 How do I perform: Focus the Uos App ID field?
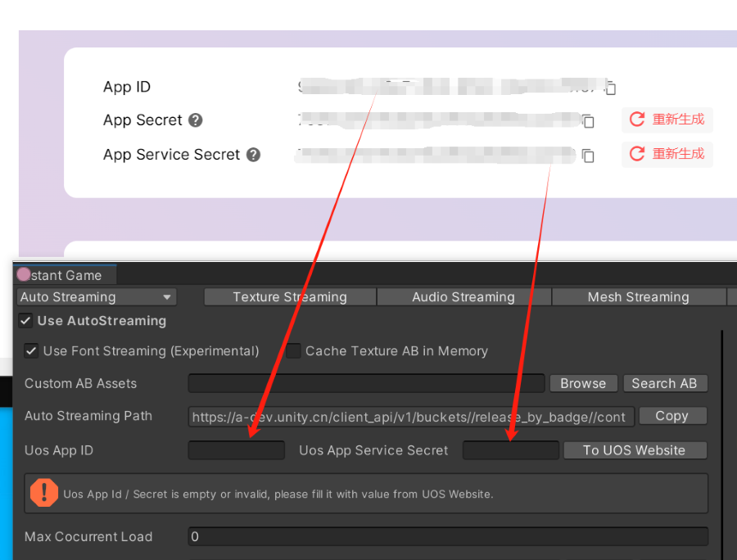237,450
